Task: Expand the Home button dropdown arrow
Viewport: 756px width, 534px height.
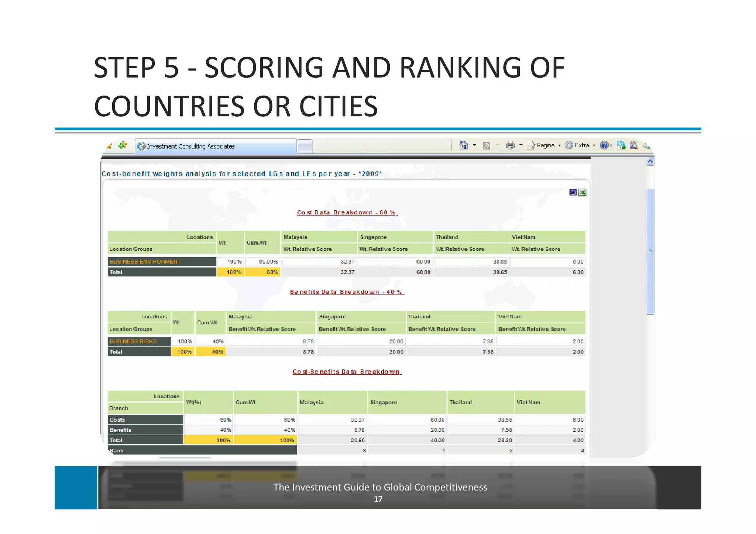Action: tap(474, 145)
